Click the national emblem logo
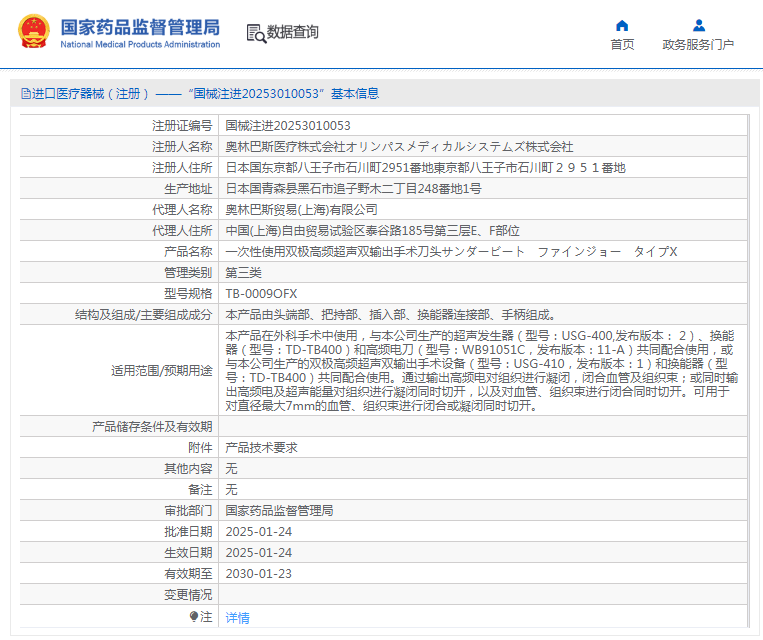 click(x=34, y=32)
